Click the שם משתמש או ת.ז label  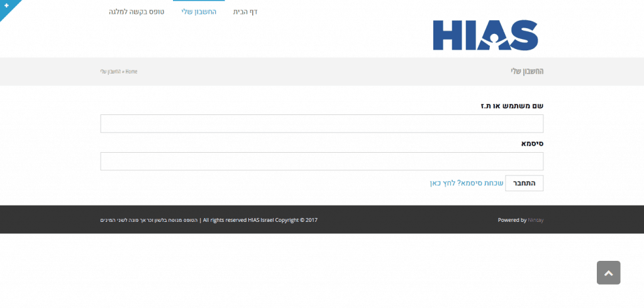pos(512,106)
